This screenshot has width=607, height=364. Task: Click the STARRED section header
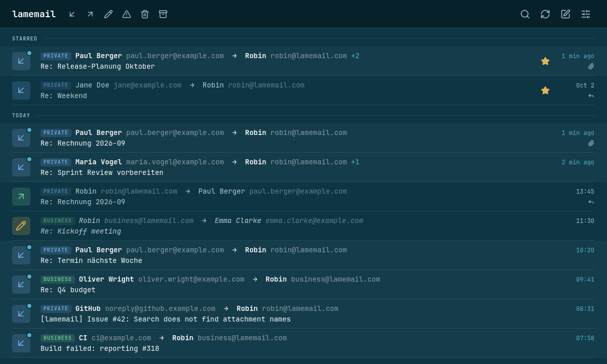click(25, 39)
